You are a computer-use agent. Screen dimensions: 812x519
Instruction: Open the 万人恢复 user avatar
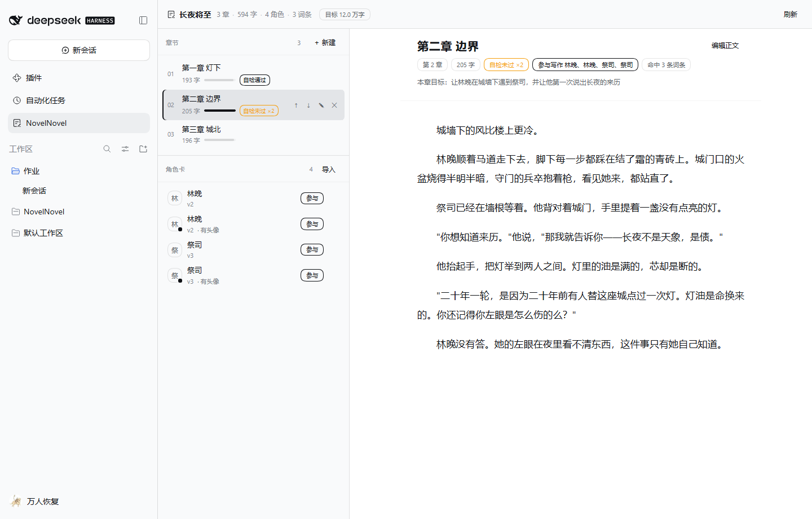[x=16, y=501]
